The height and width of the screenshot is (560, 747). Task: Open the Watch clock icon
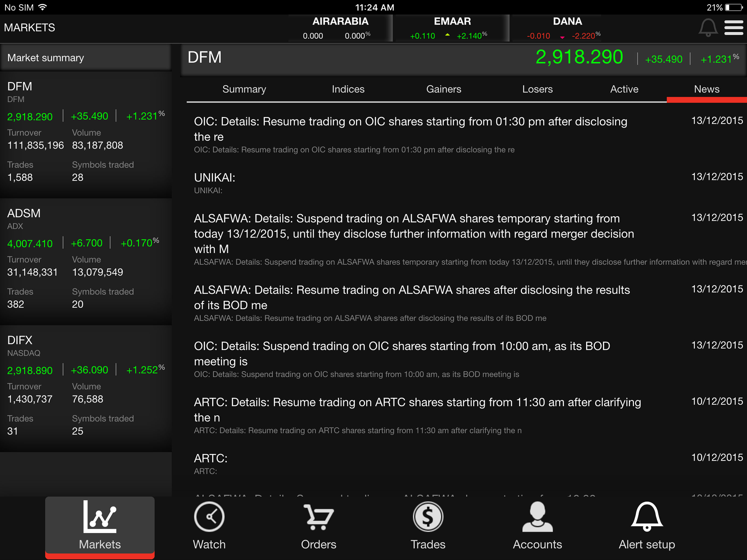click(x=209, y=517)
